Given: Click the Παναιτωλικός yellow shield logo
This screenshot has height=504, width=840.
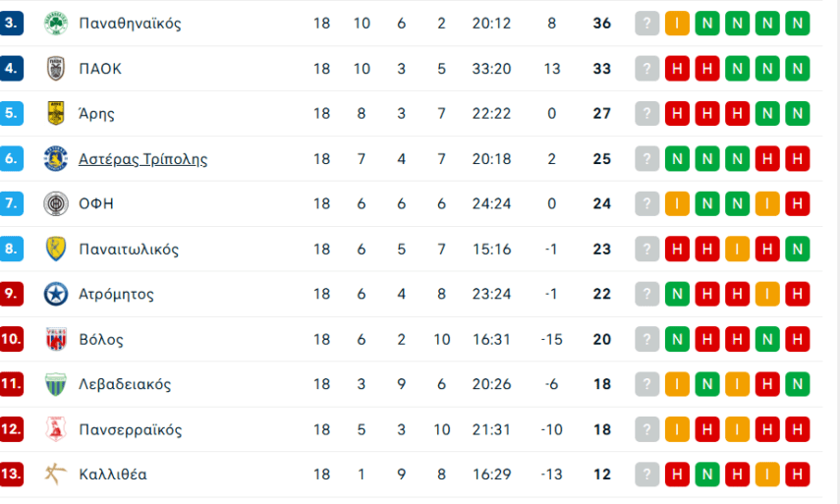Looking at the screenshot, I should [x=55, y=249].
